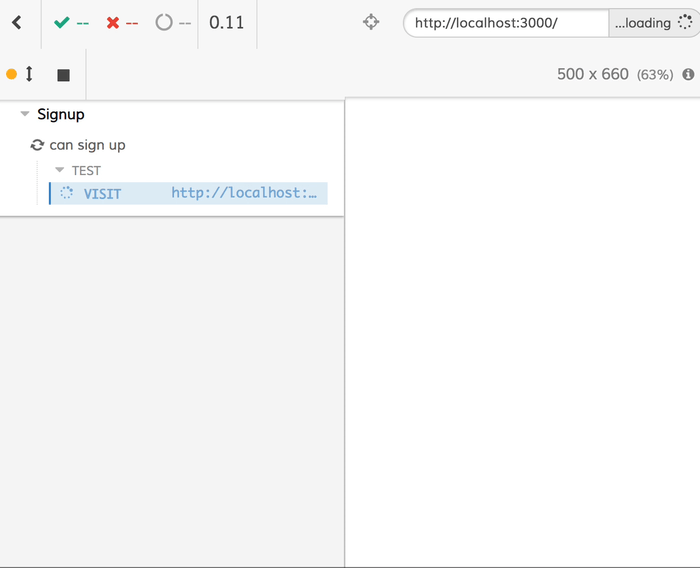Image resolution: width=700 pixels, height=568 pixels.
Task: Stop the running test with square button
Action: tap(64, 75)
